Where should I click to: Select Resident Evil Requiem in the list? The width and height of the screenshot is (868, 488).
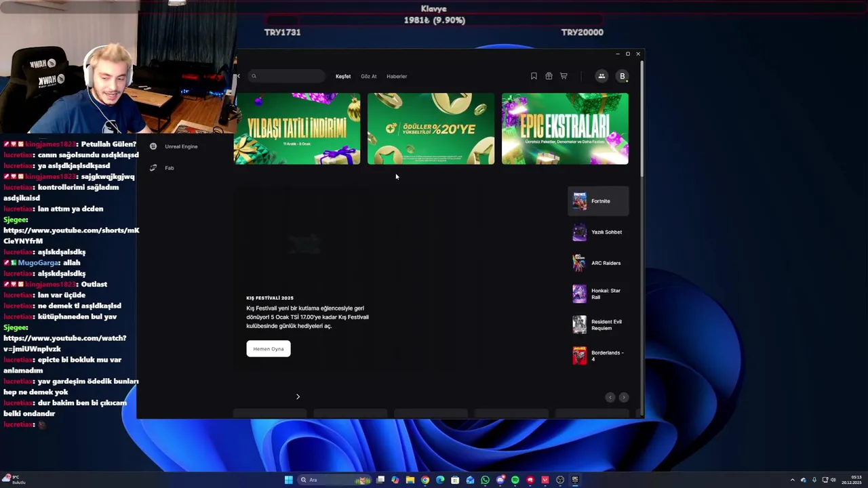tap(598, 325)
